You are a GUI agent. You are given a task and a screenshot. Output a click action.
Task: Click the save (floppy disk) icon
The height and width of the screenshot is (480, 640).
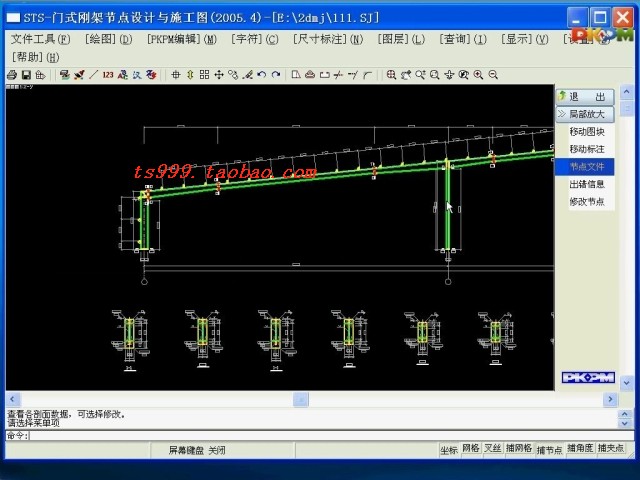(x=26, y=75)
